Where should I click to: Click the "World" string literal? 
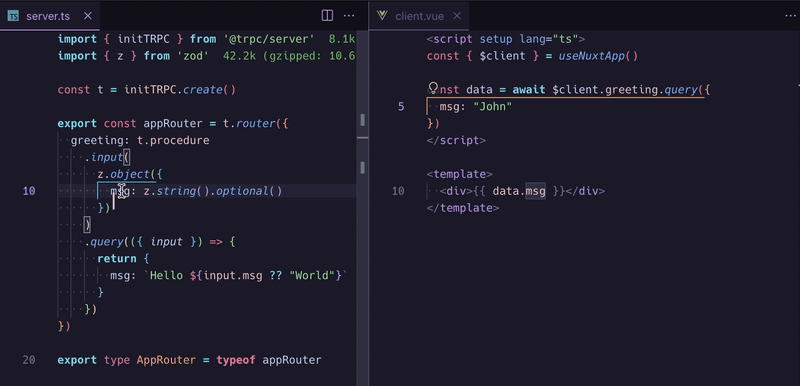(312, 275)
